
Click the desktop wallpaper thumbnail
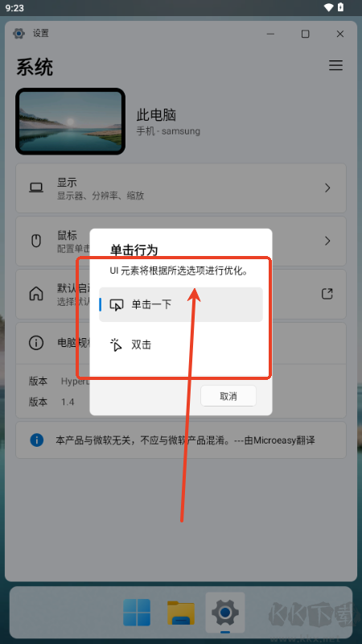pos(70,122)
